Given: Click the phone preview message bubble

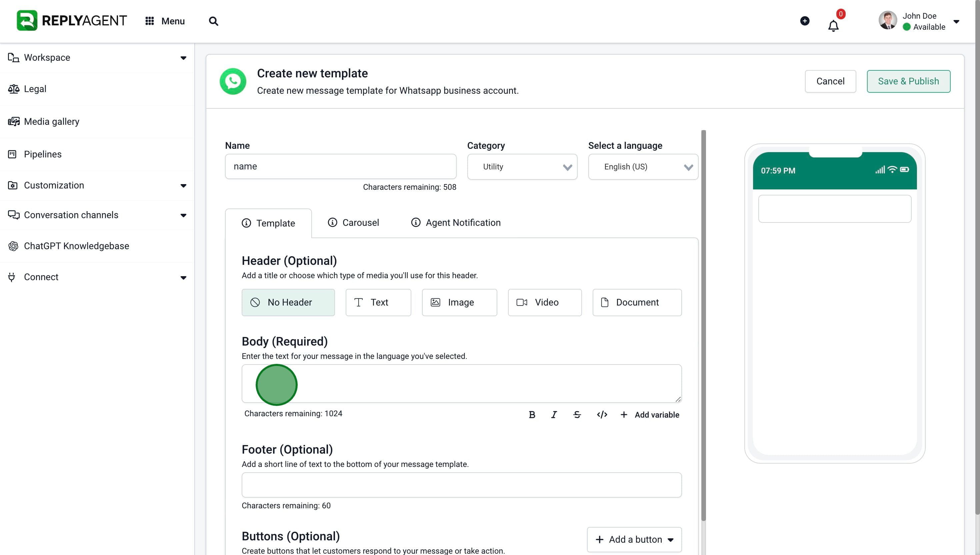Looking at the screenshot, I should click(835, 209).
